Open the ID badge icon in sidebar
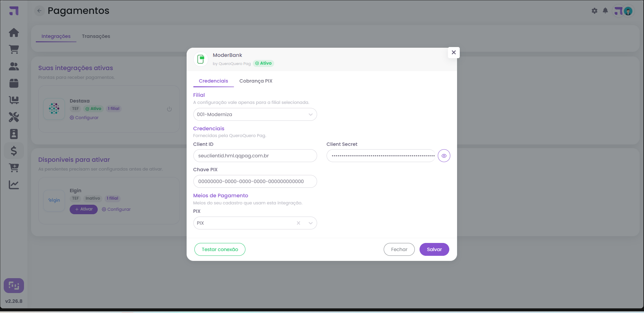The width and height of the screenshot is (644, 313). point(14,134)
